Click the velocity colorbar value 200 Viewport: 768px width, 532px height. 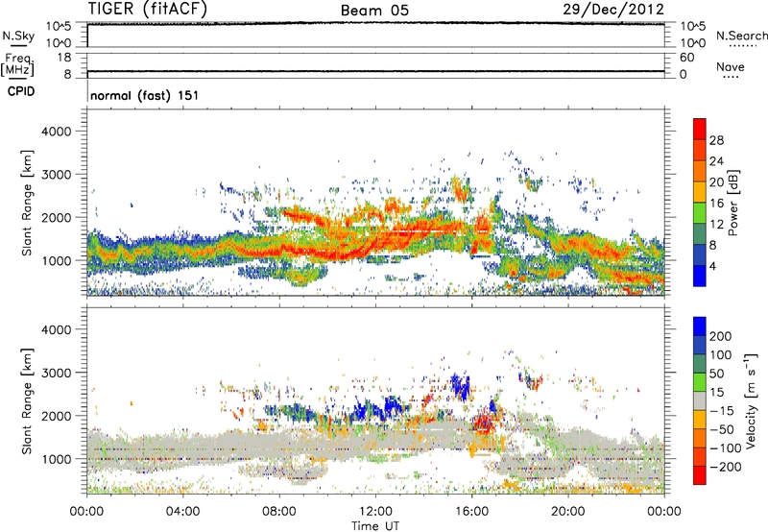tap(721, 336)
